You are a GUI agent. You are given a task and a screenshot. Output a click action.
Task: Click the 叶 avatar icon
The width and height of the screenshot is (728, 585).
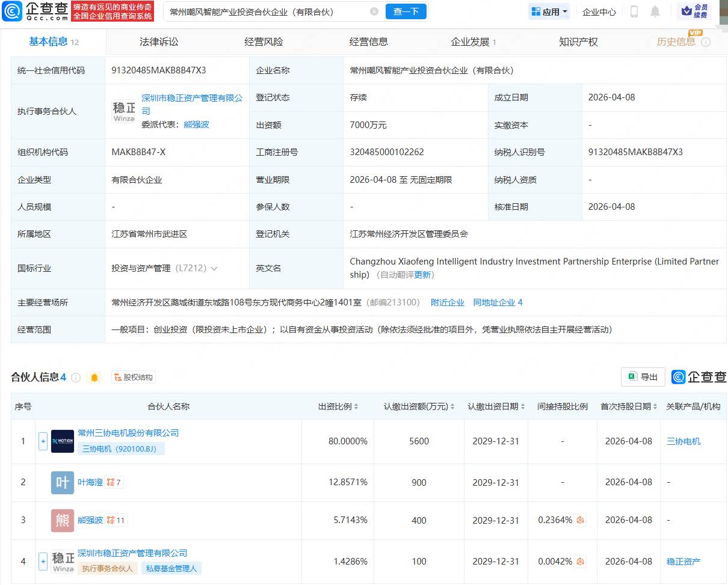(x=63, y=482)
